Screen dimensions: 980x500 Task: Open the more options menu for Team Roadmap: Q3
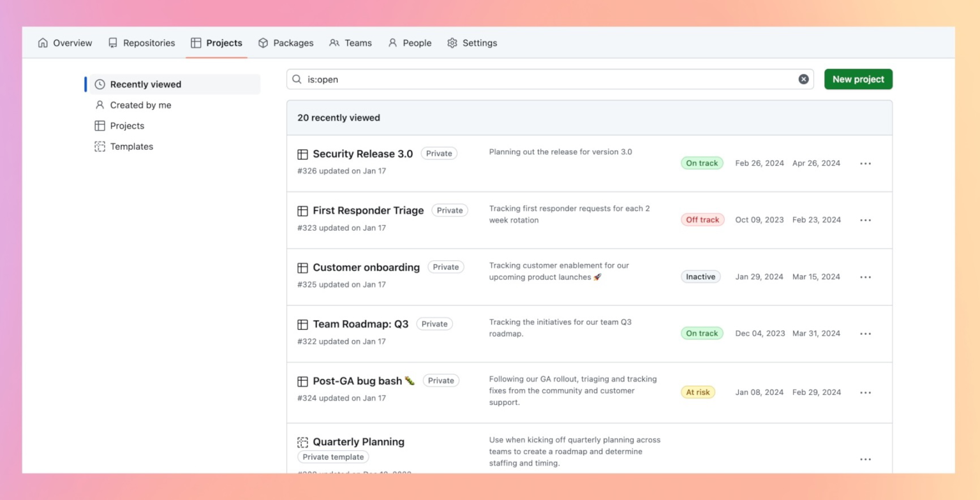[x=865, y=334]
